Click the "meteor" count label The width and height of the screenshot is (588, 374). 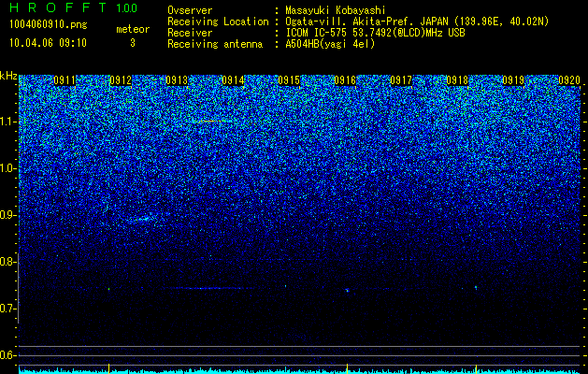(133, 29)
